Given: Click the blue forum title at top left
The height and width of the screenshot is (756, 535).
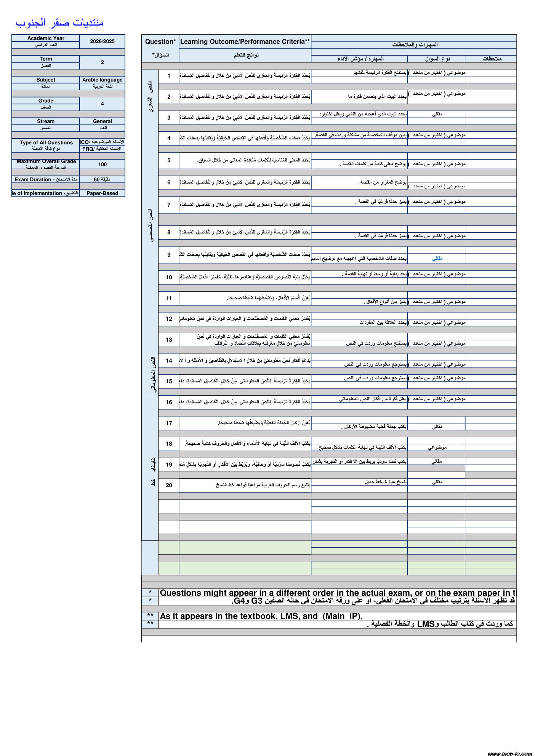Looking at the screenshot, I should pyautogui.click(x=59, y=22).
